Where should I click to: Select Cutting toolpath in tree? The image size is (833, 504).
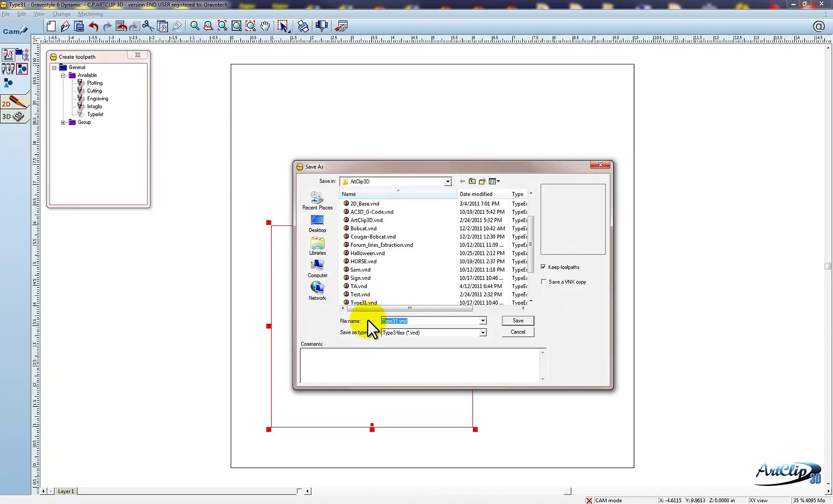click(94, 91)
